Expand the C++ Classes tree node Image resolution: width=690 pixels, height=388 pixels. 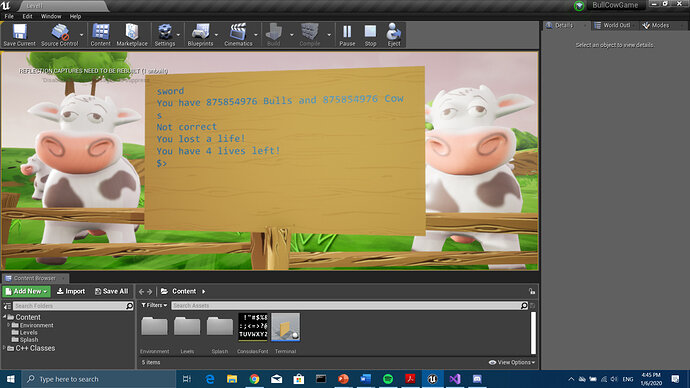[4, 348]
